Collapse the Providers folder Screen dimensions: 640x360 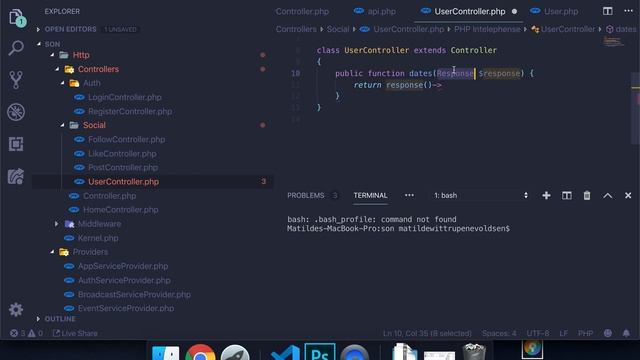click(x=52, y=252)
